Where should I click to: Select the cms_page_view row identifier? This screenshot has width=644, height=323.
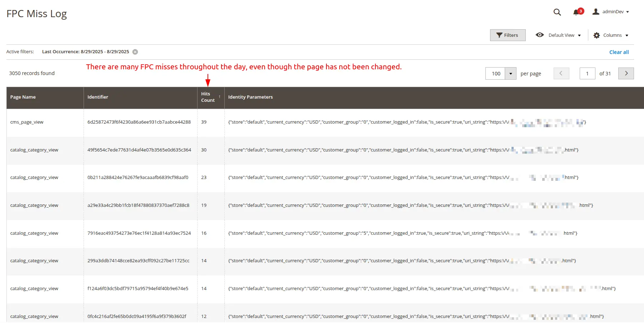coord(140,122)
